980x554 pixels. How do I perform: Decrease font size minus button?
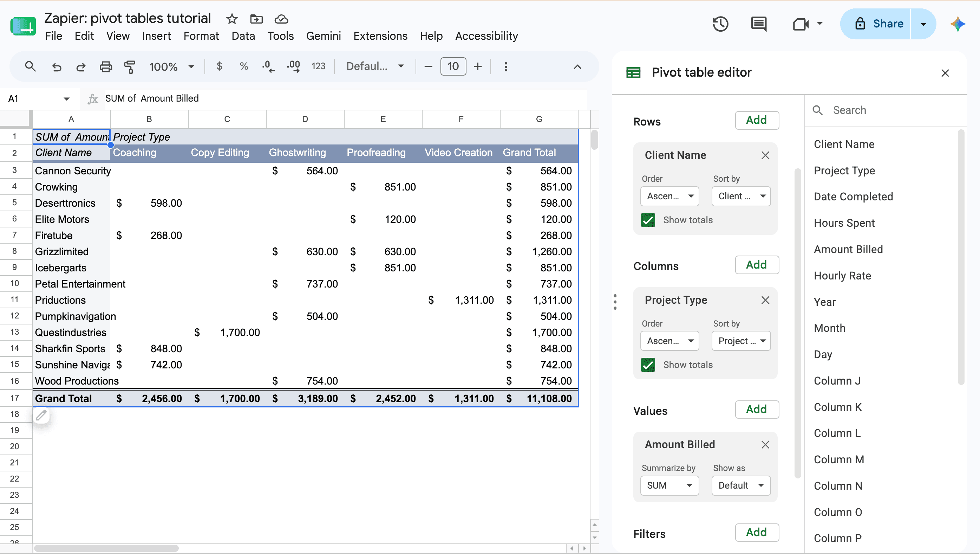[428, 67]
